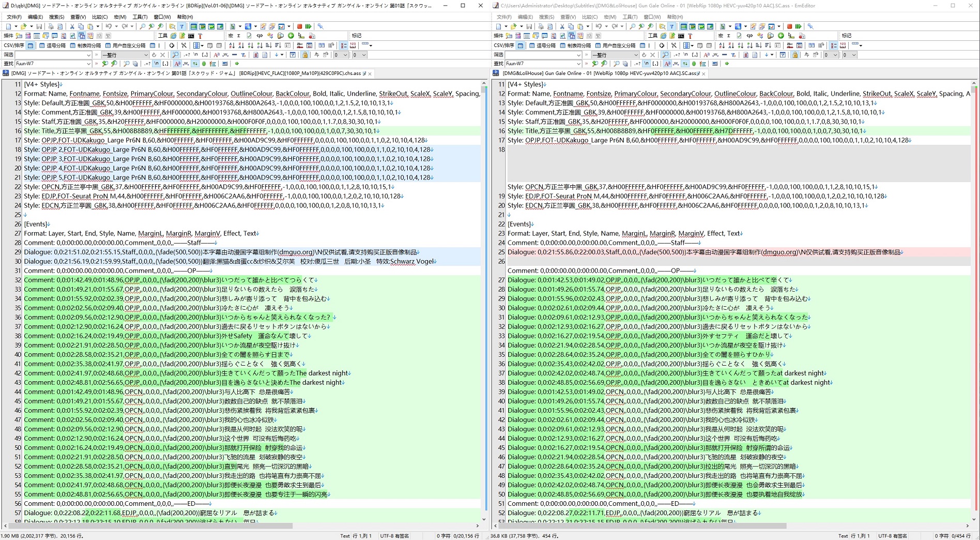Open 搜索(S) menu in right window
This screenshot has width=980, height=540.
547,17
